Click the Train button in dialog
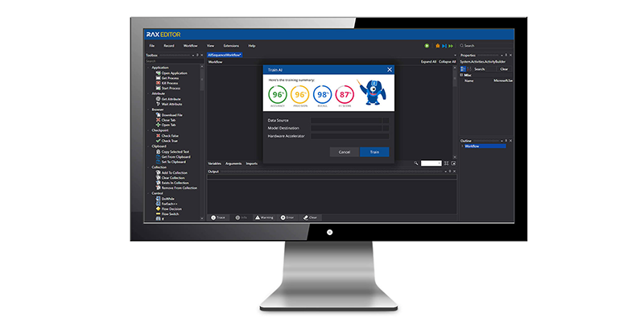This screenshot has width=644, height=322. (x=374, y=152)
